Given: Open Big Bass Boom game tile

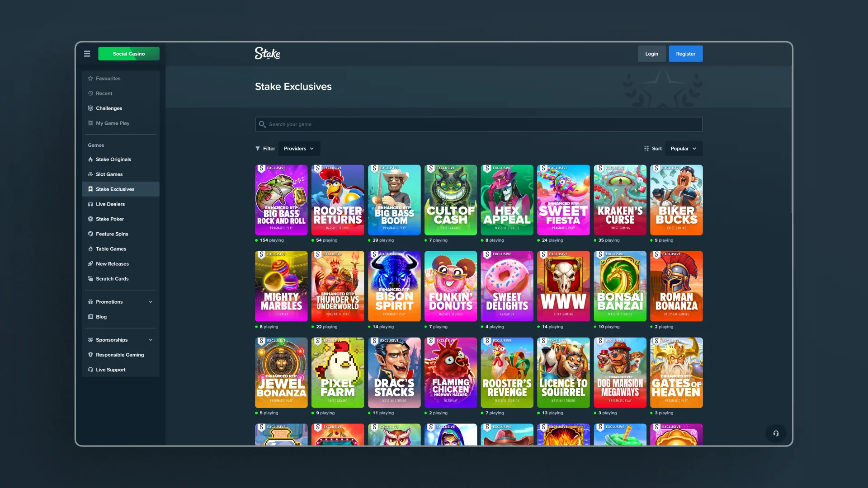Looking at the screenshot, I should coord(394,200).
